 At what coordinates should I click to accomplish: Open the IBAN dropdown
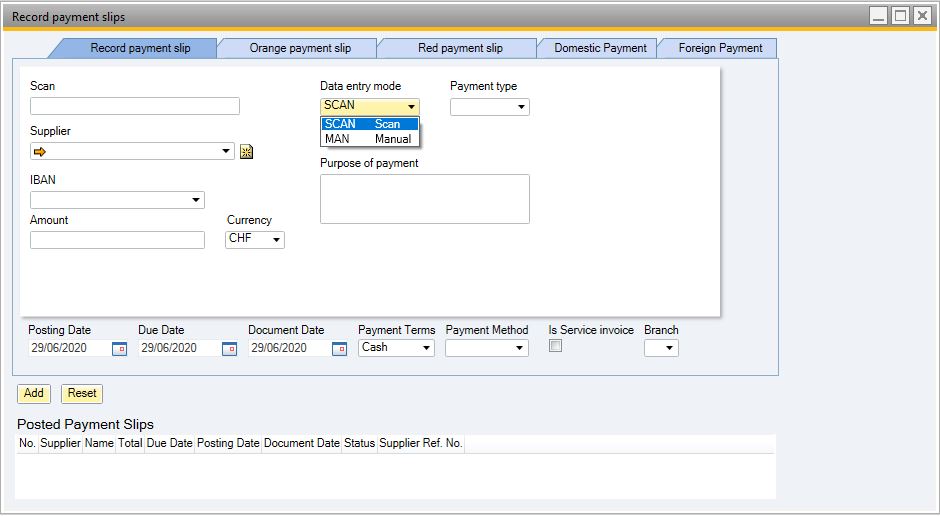tap(196, 200)
